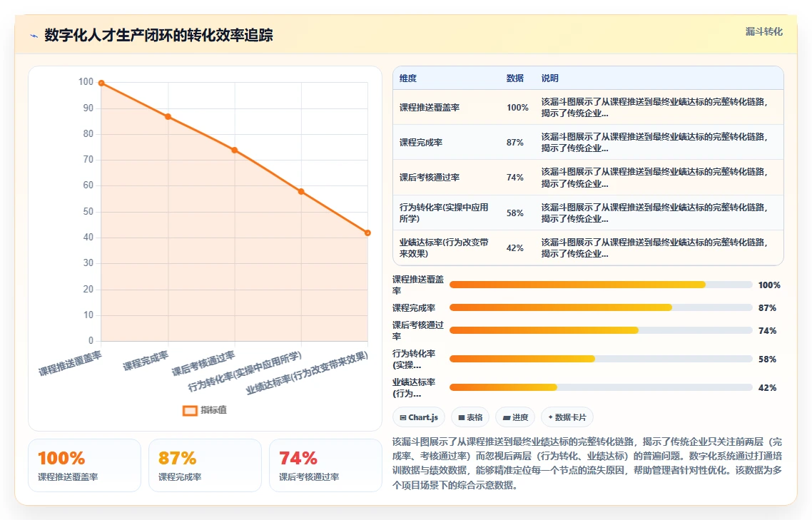812x520 pixels.
Task: Click the 58 chart data point
Action: (x=301, y=192)
